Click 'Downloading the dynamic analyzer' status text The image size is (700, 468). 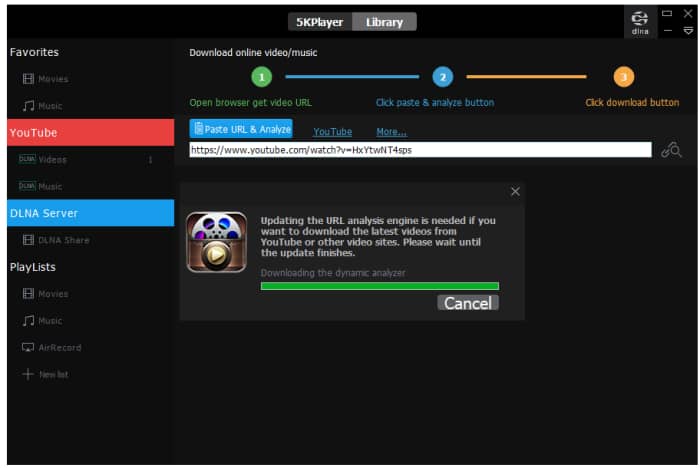[x=333, y=273]
